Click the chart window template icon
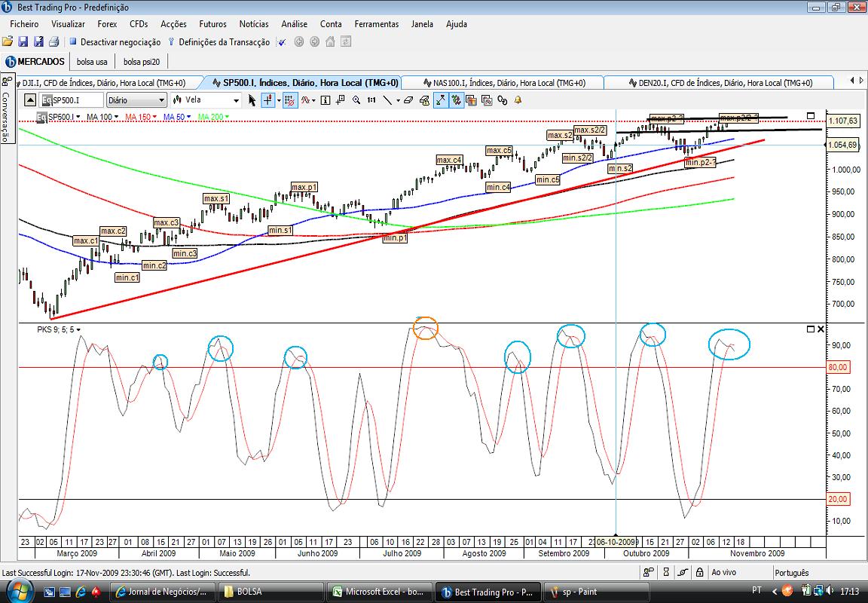The width and height of the screenshot is (868, 603). coord(487,100)
